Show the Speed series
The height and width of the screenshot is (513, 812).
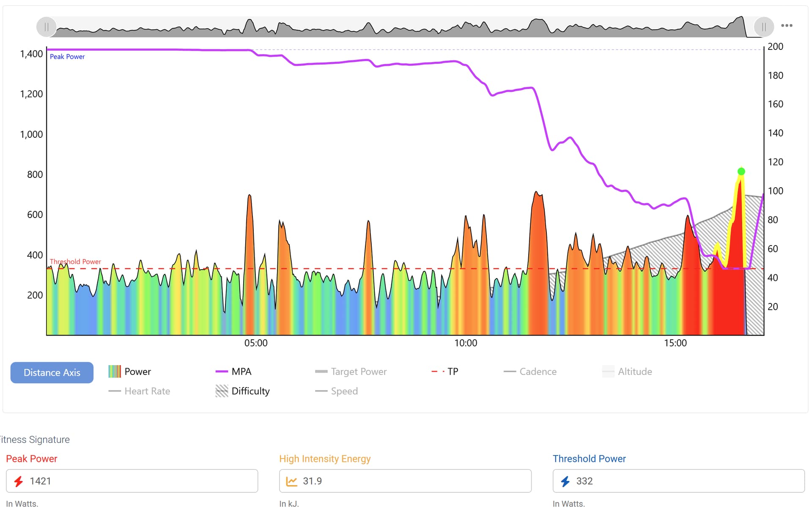coord(336,391)
